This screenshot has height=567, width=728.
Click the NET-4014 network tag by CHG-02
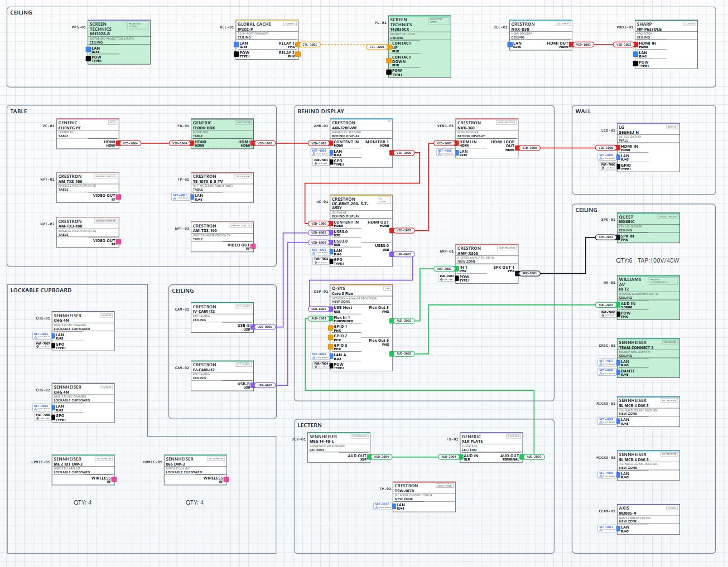(x=41, y=407)
